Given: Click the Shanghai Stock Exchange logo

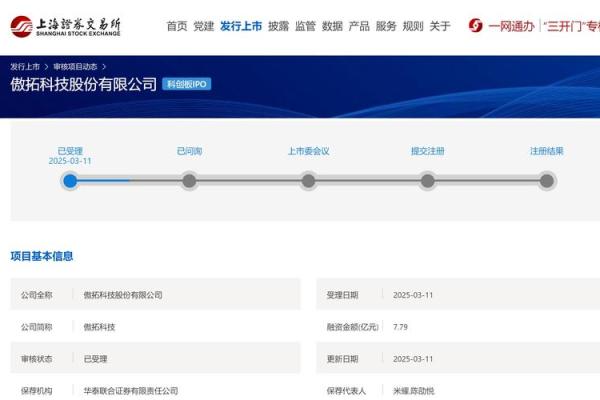Looking at the screenshot, I should click(x=65, y=26).
